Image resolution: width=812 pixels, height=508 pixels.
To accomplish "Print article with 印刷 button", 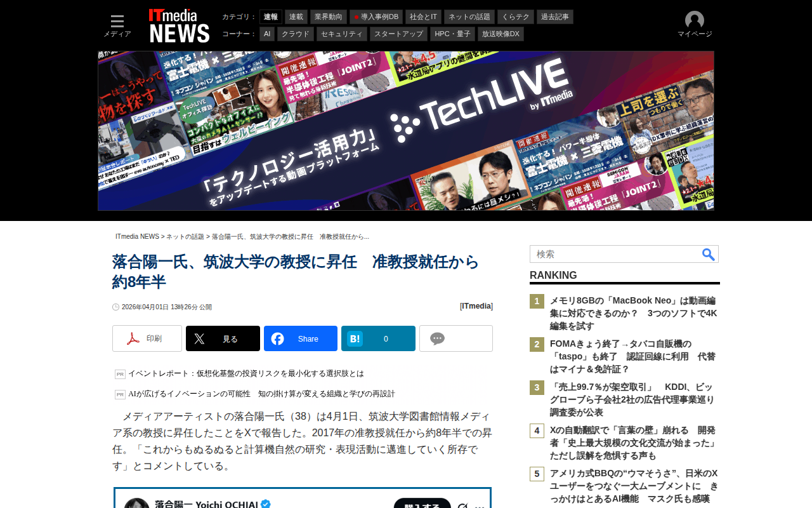I will 147,338.
